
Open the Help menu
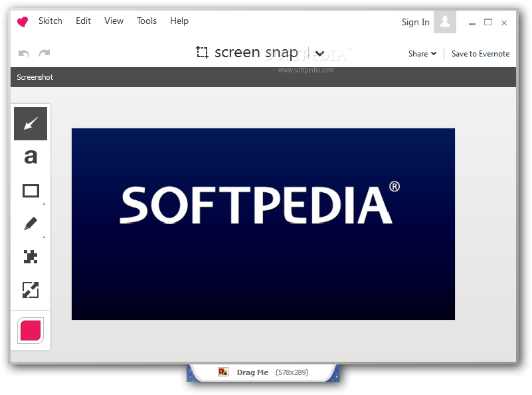point(179,21)
